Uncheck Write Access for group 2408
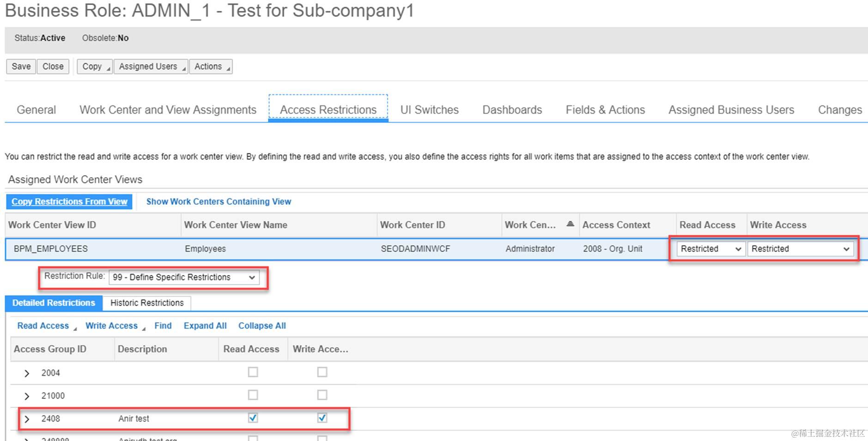868x441 pixels. pos(322,418)
